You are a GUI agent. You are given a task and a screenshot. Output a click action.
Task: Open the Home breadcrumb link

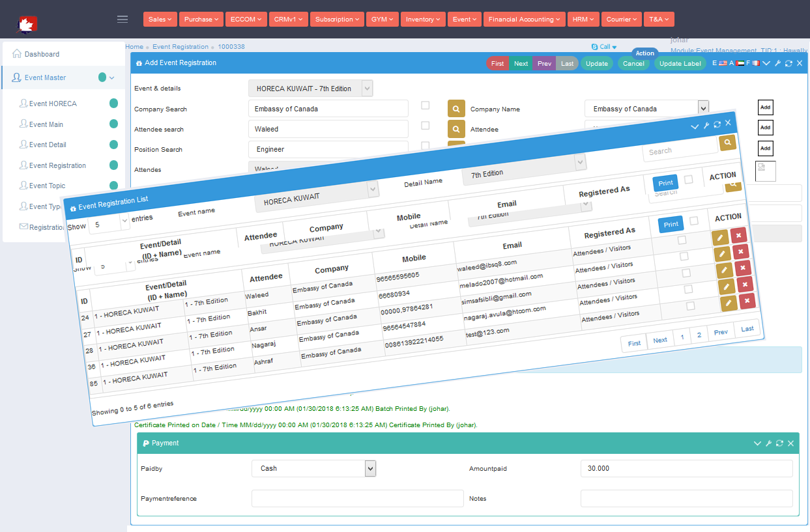point(134,47)
